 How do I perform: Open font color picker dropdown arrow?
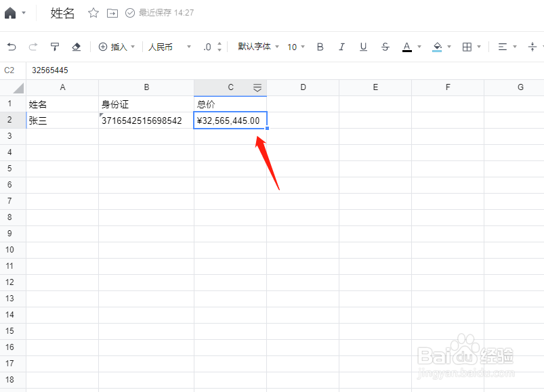[419, 47]
